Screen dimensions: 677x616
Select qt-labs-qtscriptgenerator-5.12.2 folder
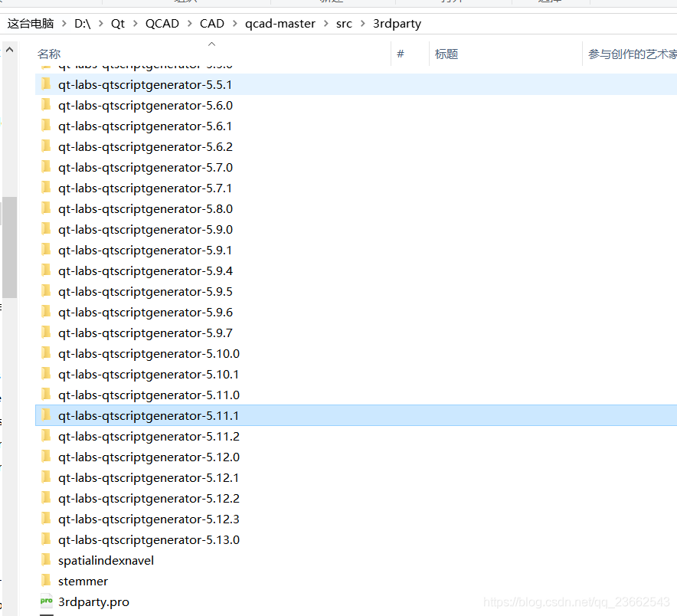coord(149,499)
